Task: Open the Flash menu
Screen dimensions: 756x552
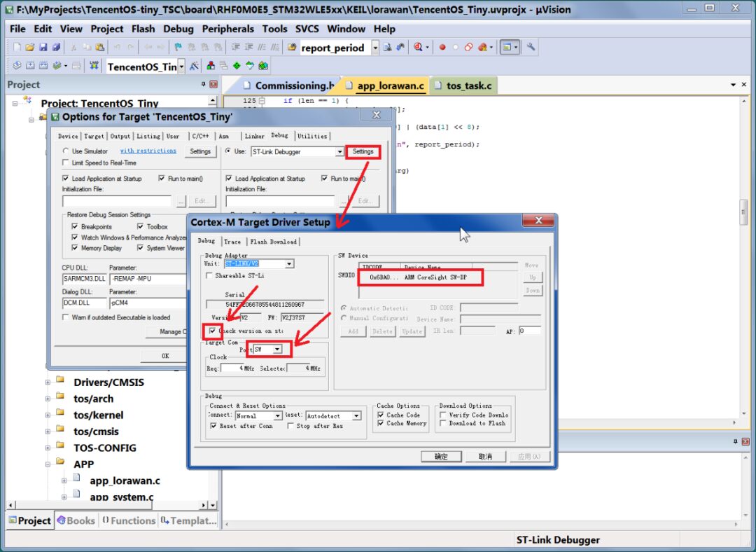Action: (143, 29)
